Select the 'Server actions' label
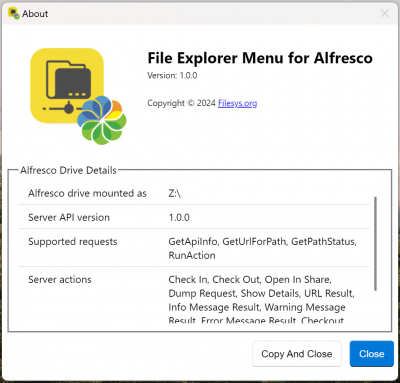This screenshot has height=383, width=400. [x=60, y=279]
